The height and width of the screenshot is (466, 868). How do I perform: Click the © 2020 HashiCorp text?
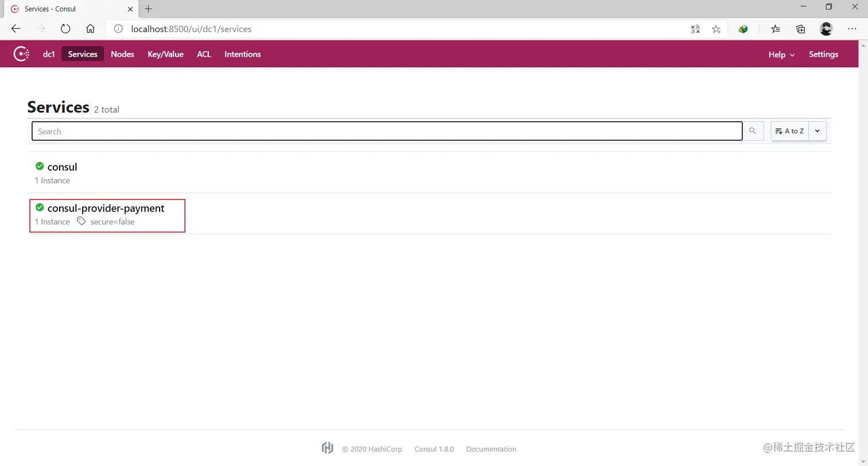tap(372, 449)
